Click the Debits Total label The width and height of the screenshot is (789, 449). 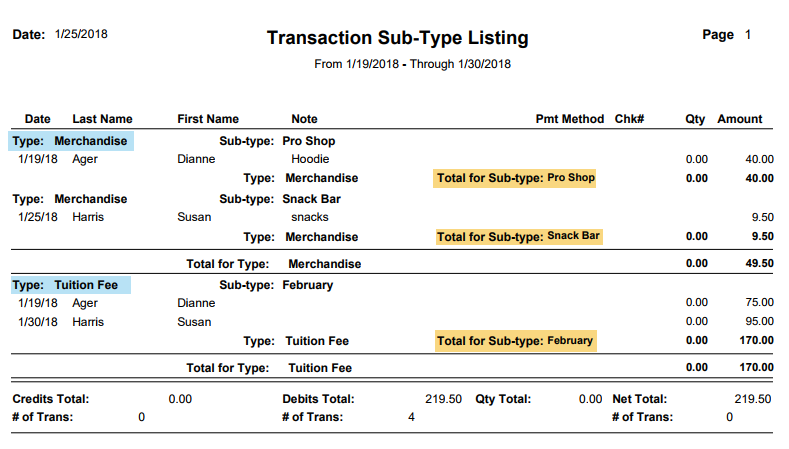point(318,399)
